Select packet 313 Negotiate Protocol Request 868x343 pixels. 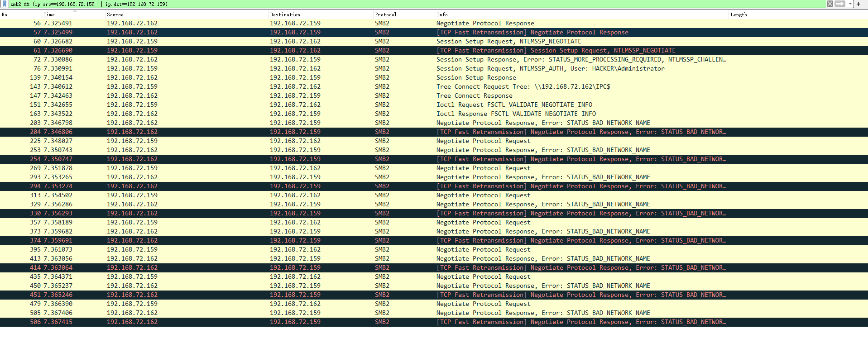click(x=434, y=195)
